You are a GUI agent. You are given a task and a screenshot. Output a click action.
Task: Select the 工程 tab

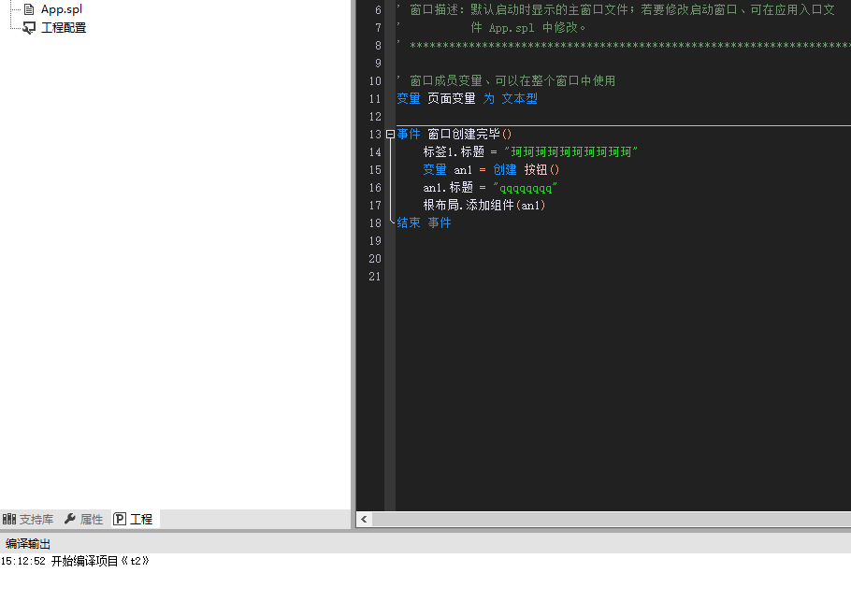click(x=140, y=519)
